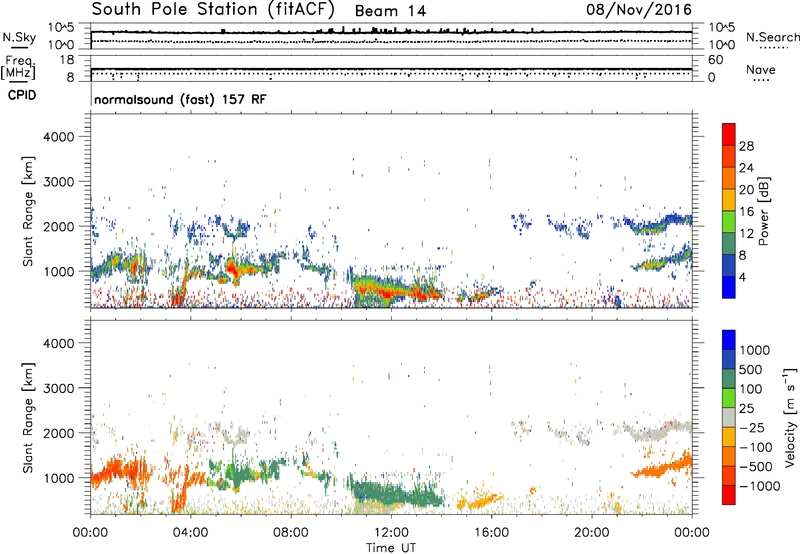The width and height of the screenshot is (800, 554).
Task: Click the 'Velocity [m s-1]' color bar title
Action: click(x=790, y=418)
